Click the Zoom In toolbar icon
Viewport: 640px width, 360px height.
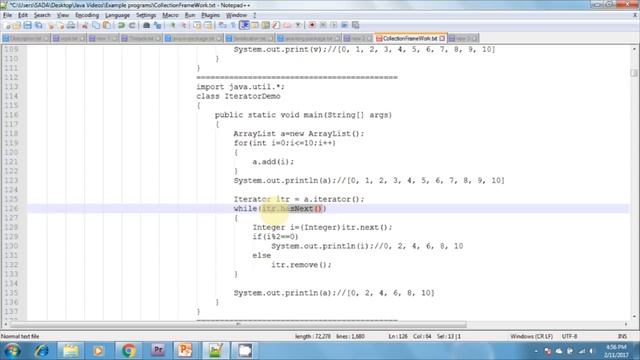click(173, 25)
